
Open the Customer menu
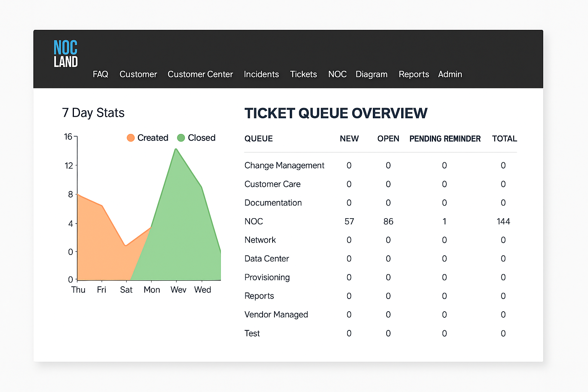point(138,74)
